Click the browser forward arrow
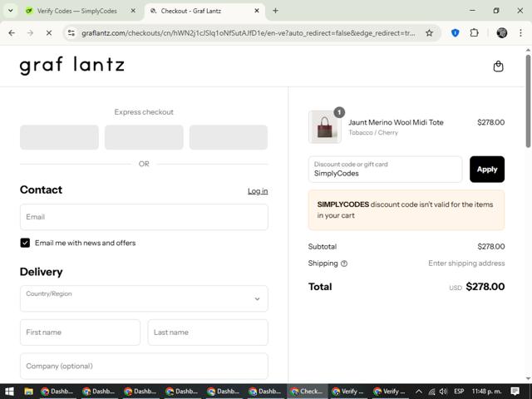532x399 pixels. tap(30, 33)
